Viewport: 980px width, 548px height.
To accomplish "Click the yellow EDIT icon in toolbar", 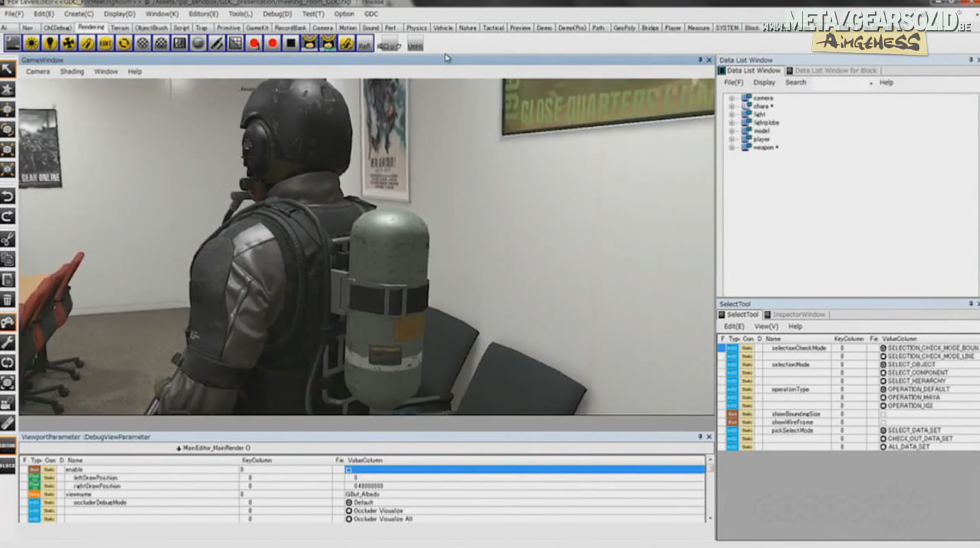I will [x=105, y=43].
